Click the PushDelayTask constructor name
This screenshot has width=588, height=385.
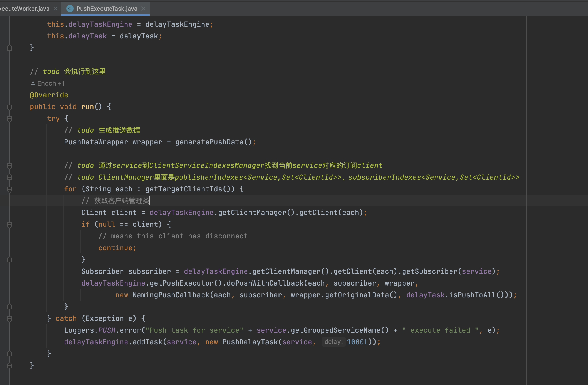tap(250, 342)
